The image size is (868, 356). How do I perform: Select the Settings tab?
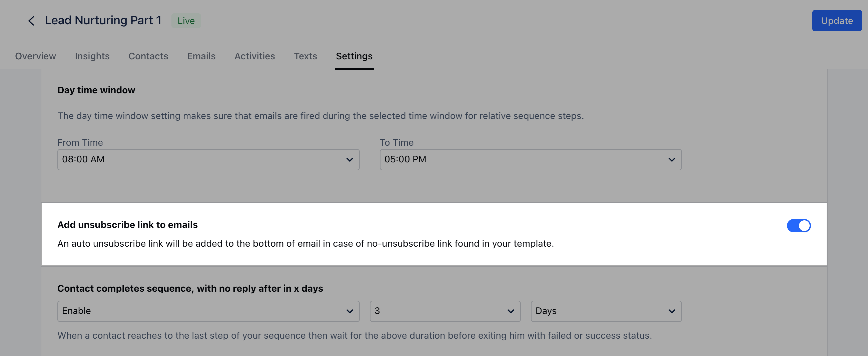[x=354, y=56]
